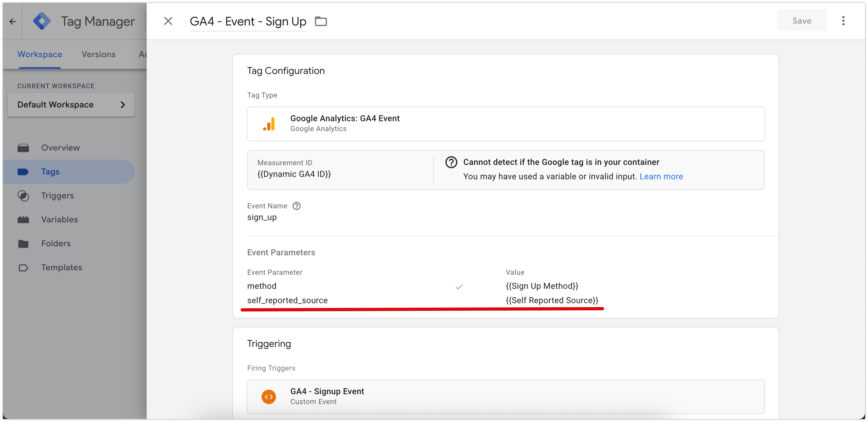The width and height of the screenshot is (868, 422).
Task: Open the three-dot overflow menu
Action: [843, 21]
